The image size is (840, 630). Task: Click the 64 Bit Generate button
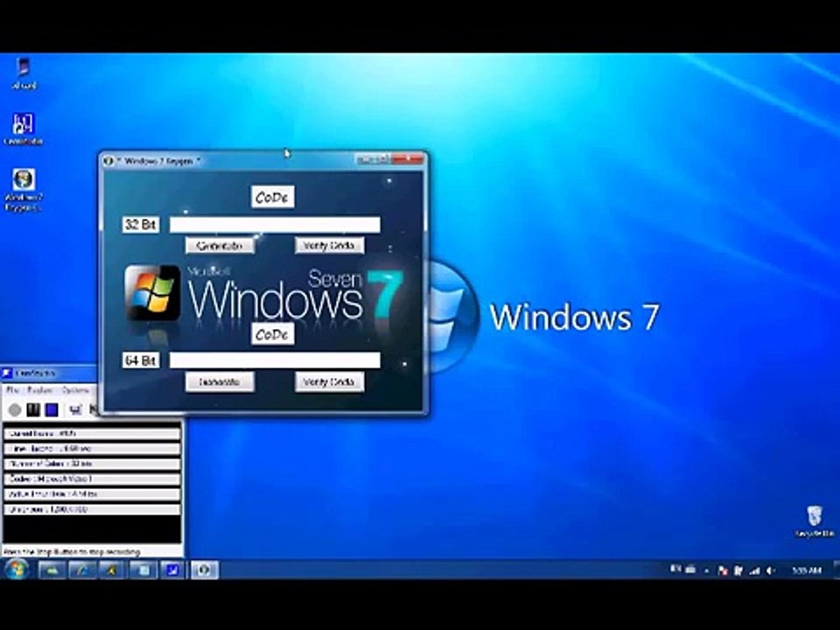click(220, 382)
